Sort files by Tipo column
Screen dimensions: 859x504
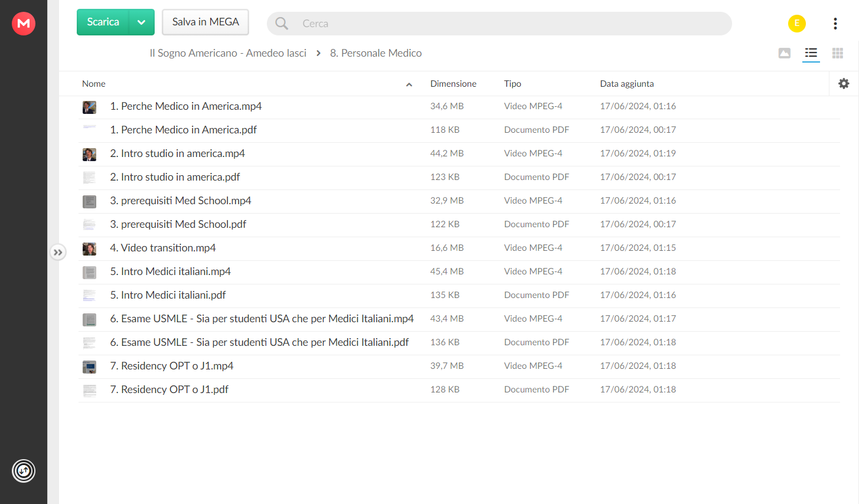[512, 84]
